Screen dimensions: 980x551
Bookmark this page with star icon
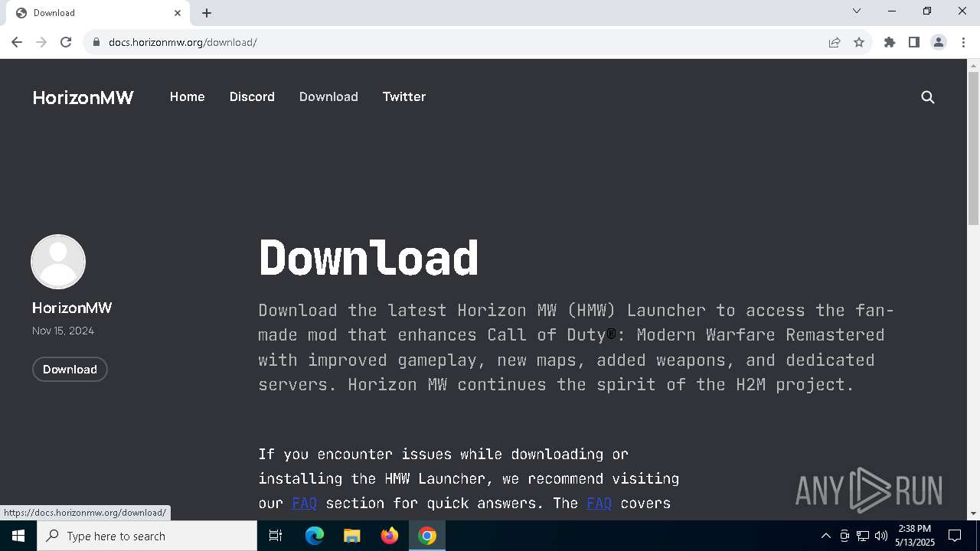[x=859, y=42]
